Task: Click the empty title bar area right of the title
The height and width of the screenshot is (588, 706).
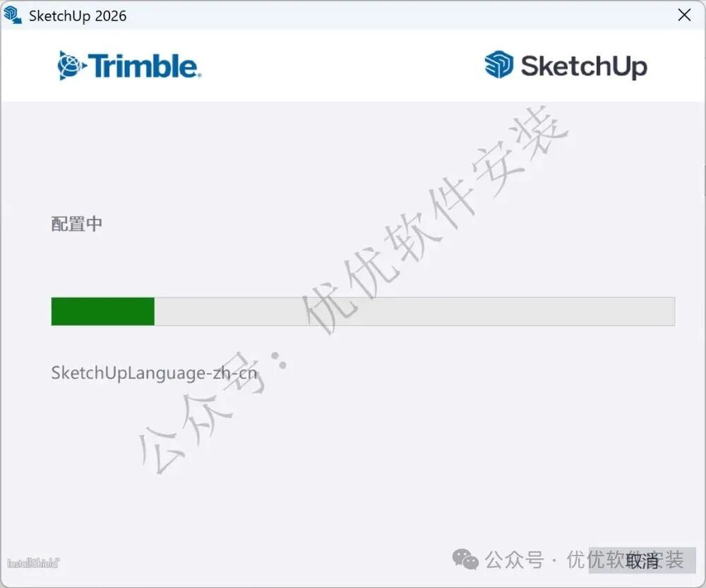Action: pyautogui.click(x=396, y=16)
